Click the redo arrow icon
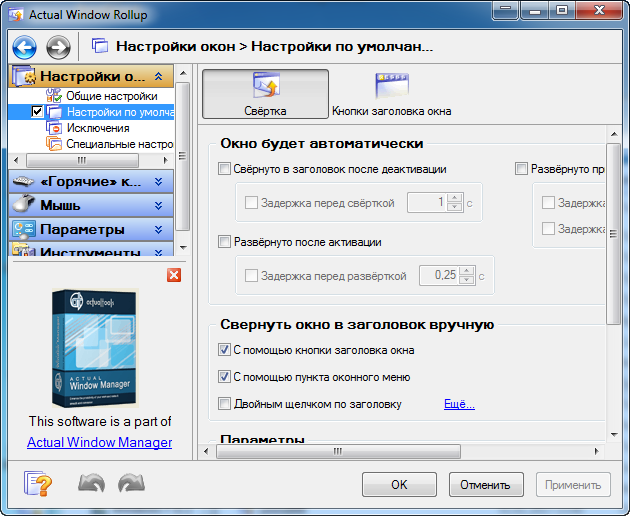The image size is (630, 516). (x=131, y=484)
